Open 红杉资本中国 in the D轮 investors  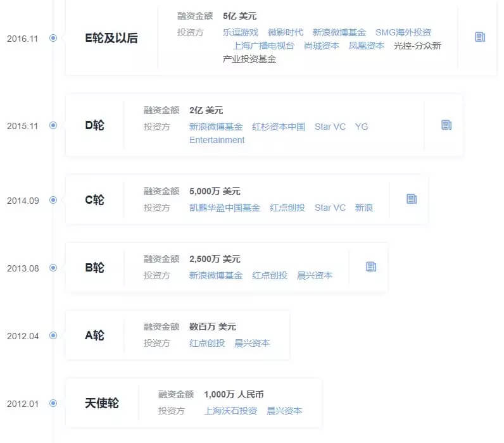pyautogui.click(x=278, y=127)
